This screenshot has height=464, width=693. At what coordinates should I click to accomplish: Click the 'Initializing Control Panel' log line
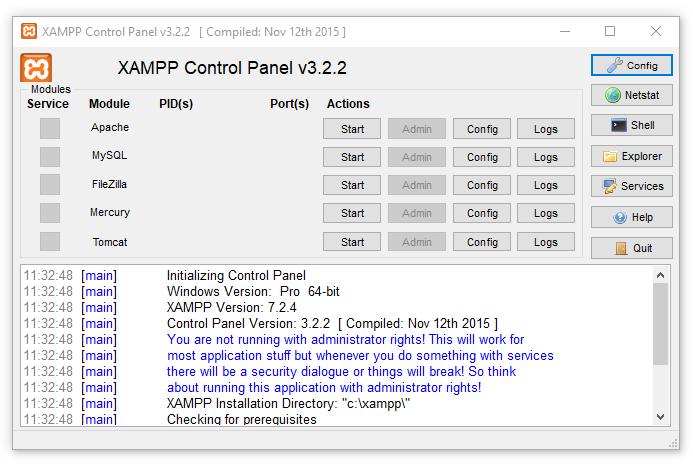[236, 275]
